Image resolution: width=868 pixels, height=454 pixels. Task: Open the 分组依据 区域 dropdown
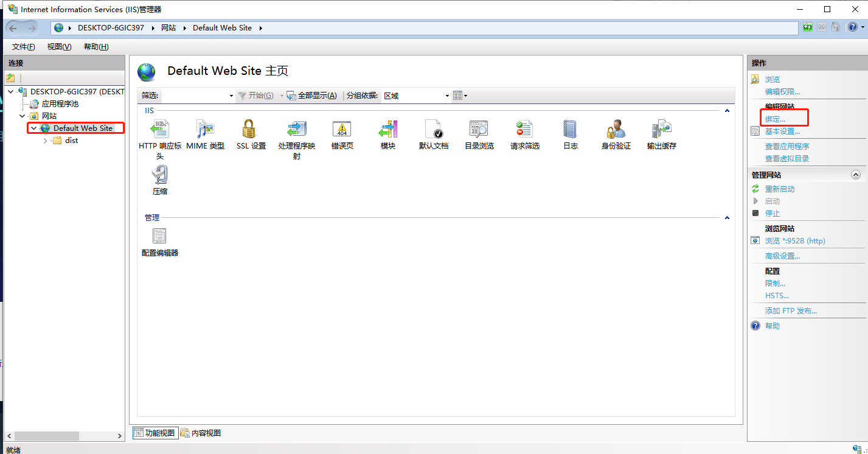(x=447, y=96)
